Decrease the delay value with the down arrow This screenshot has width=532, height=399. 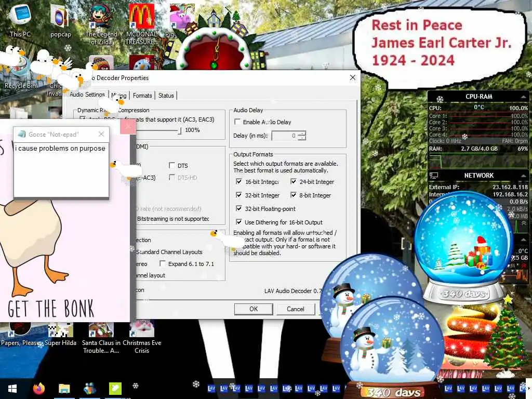(303, 138)
